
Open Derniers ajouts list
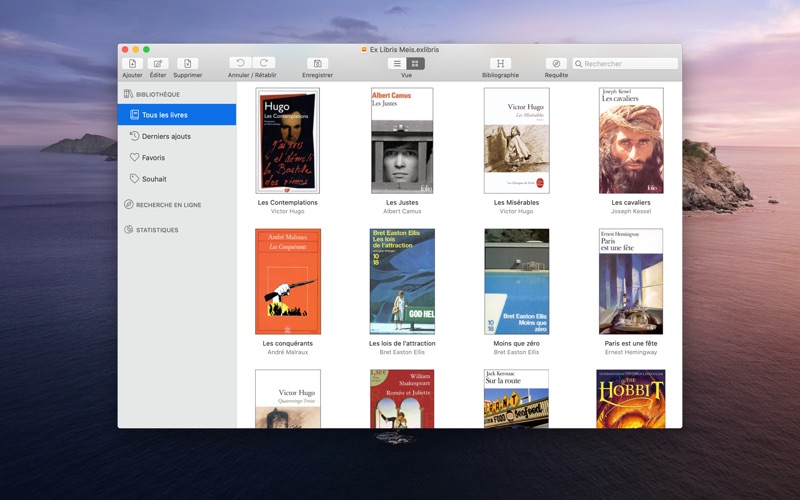[177, 136]
